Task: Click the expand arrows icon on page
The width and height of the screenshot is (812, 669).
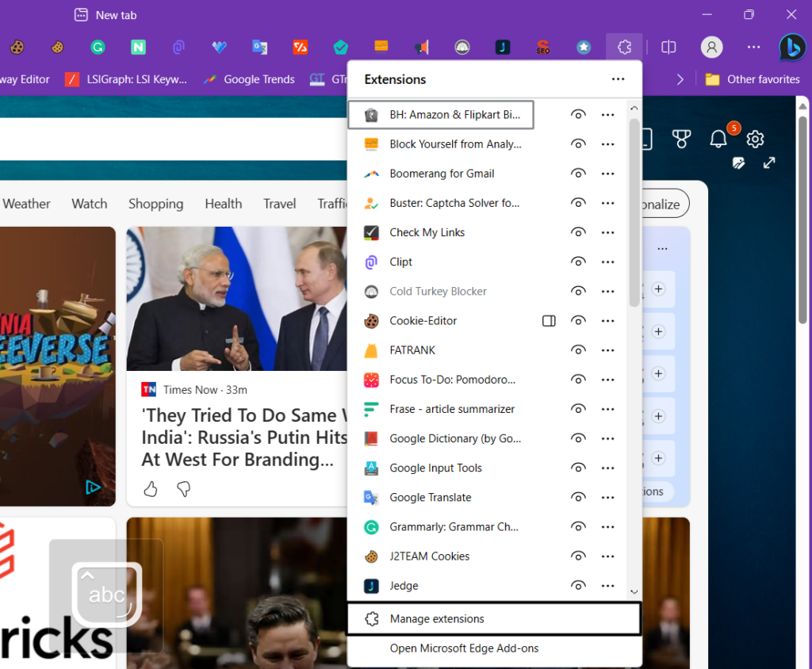Action: [769, 163]
